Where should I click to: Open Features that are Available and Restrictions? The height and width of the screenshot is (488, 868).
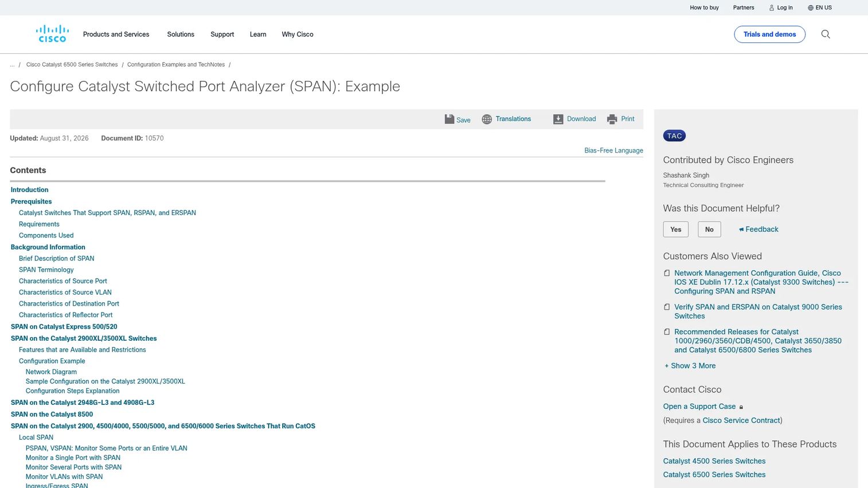[82, 350]
